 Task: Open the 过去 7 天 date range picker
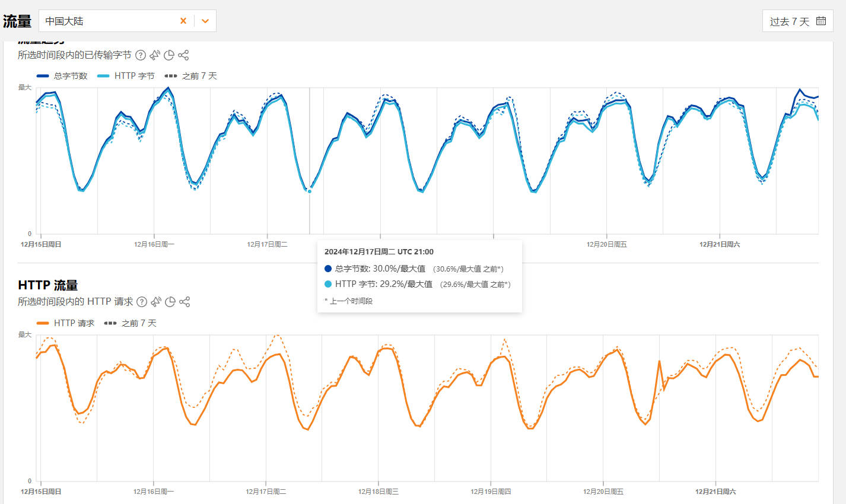[x=797, y=21]
